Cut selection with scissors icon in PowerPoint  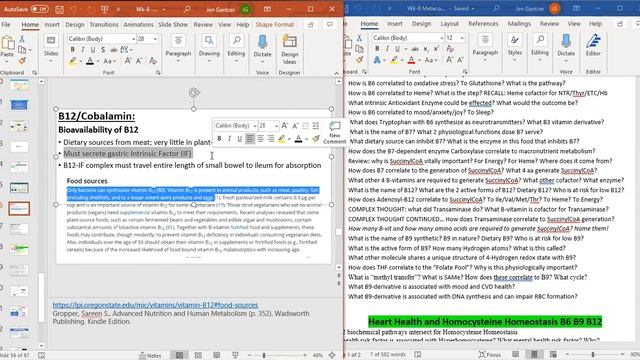coord(22,39)
